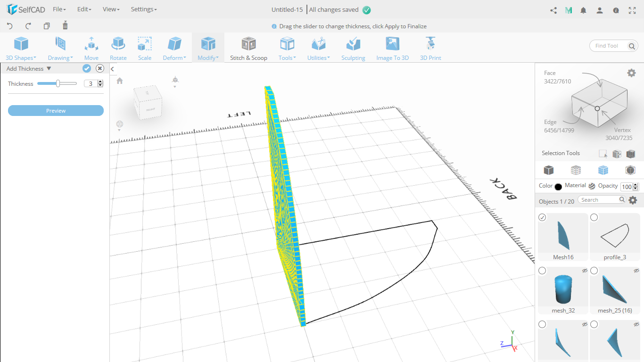Open Stitch & Scoop tool
This screenshot has width=644, height=362.
(x=248, y=49)
